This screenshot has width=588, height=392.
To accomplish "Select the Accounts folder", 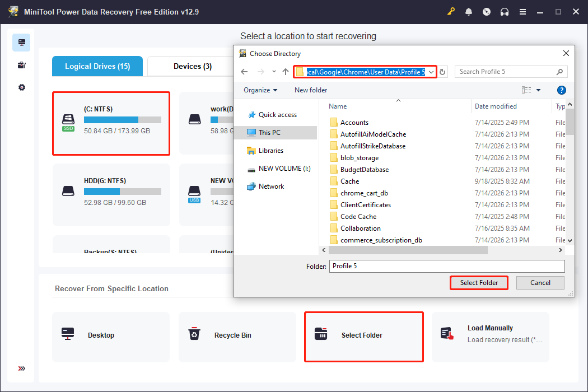I will point(354,123).
